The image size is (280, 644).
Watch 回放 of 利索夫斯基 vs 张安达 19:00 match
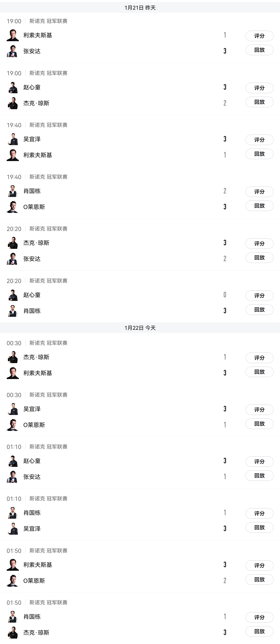(x=259, y=50)
